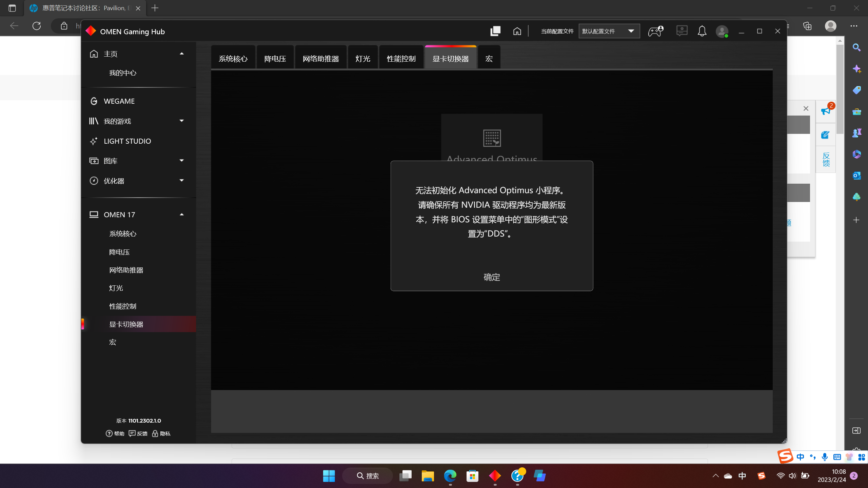Image resolution: width=868 pixels, height=488 pixels.
Task: Open the message display icon in title bar
Action: [682, 31]
